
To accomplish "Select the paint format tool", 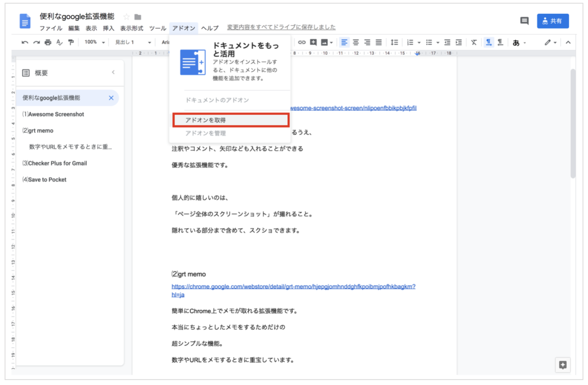I will (x=71, y=43).
